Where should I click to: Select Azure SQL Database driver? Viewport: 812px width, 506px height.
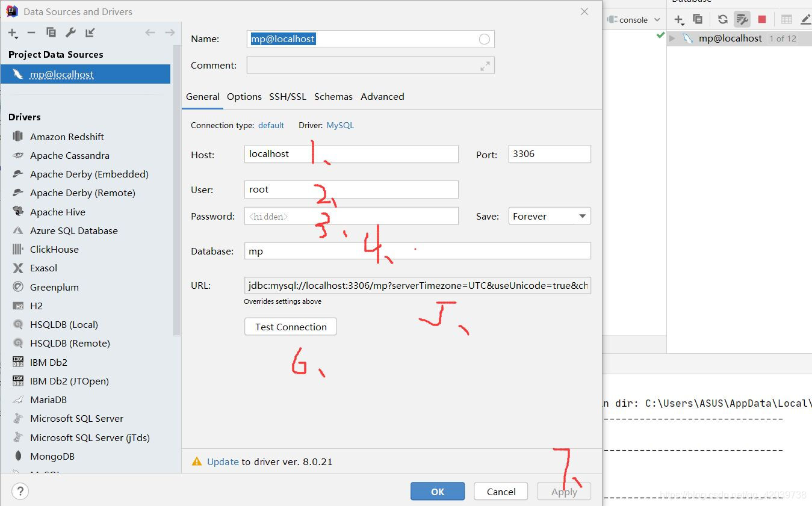pos(74,230)
